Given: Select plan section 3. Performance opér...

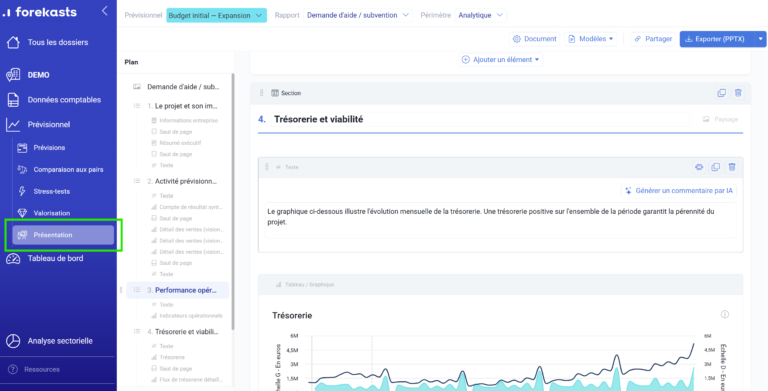Looking at the screenshot, I should pos(178,290).
